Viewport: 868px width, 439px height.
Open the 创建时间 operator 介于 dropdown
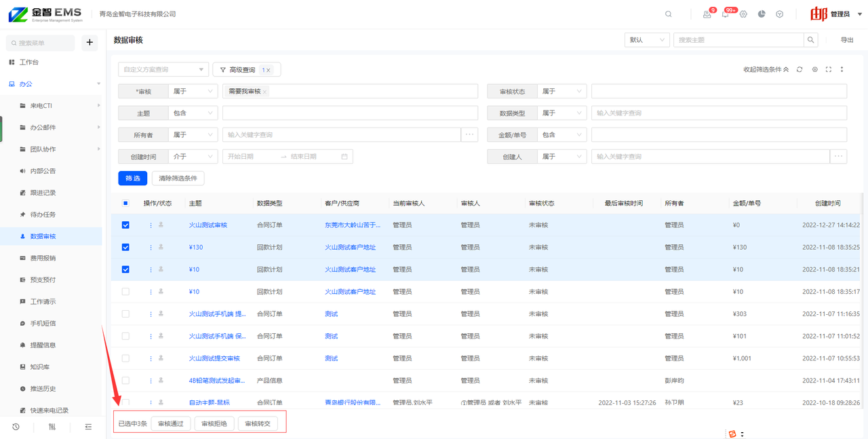[193, 157]
